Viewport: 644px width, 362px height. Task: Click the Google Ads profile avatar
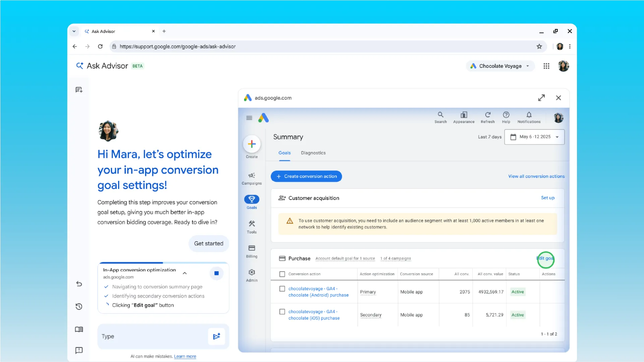tap(559, 118)
